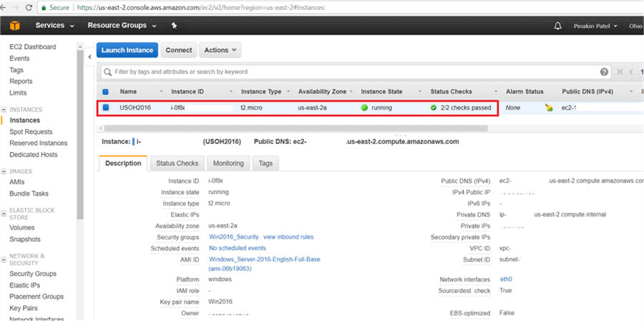Toggle the USOH2016 instance row checkbox
Screen dimensions: 644x321
106,107
